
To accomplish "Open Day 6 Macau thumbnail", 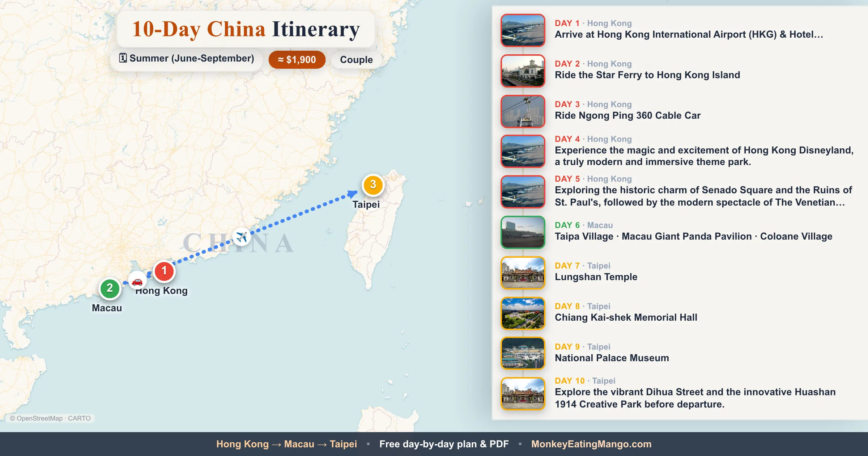I will (x=523, y=232).
